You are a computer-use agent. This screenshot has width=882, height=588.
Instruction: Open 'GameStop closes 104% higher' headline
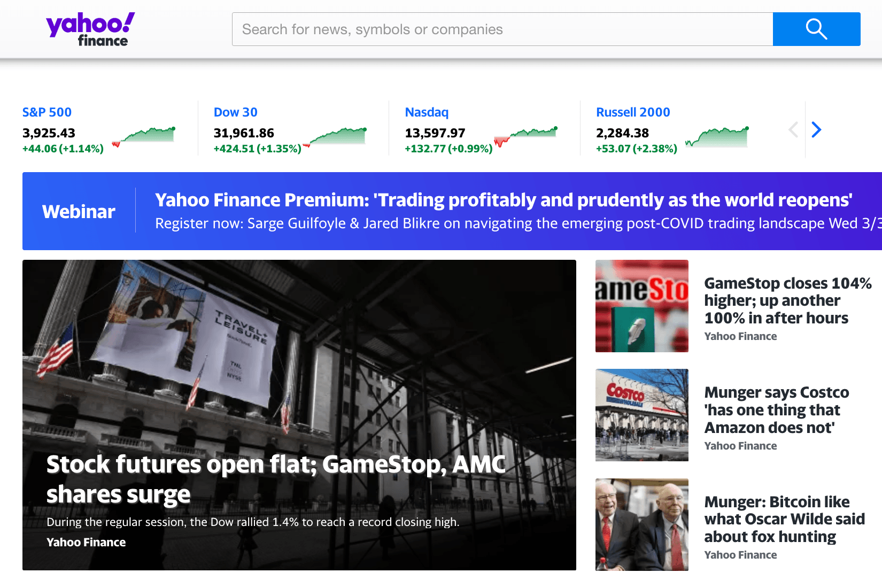tap(788, 300)
